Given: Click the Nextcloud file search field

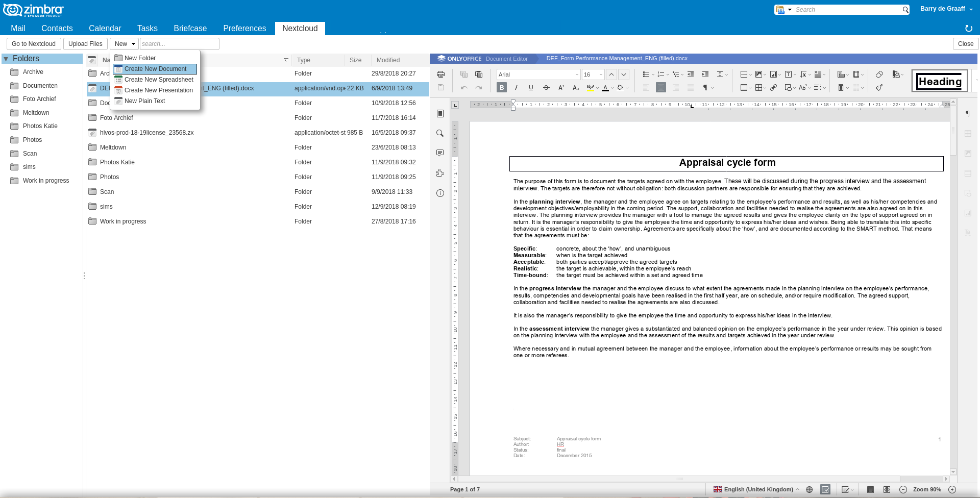Looking at the screenshot, I should coord(179,44).
